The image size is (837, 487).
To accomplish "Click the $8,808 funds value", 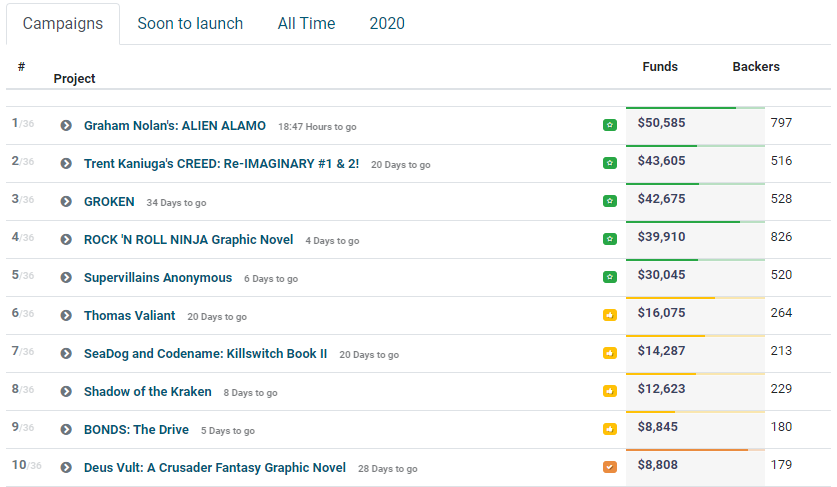I will 658,465.
